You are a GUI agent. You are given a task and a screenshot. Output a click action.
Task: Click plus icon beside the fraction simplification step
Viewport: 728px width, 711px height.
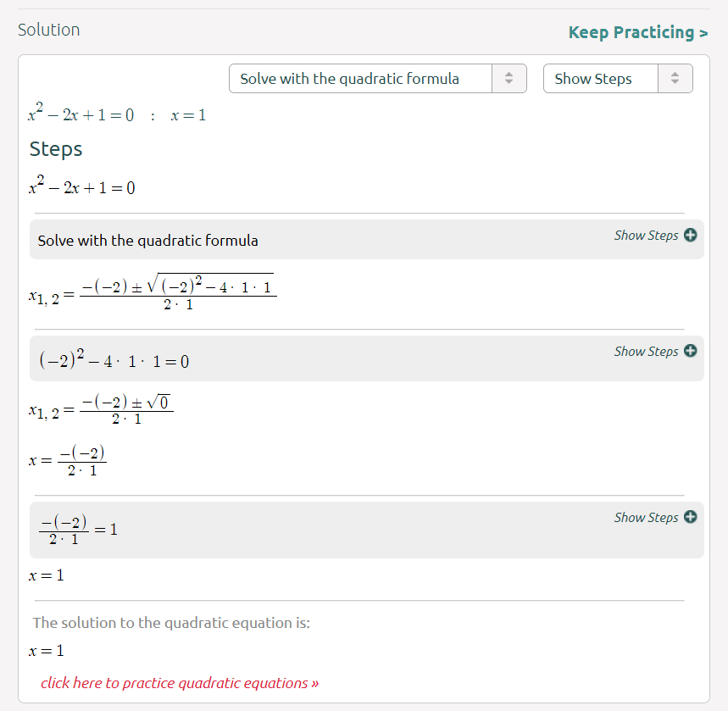[690, 517]
